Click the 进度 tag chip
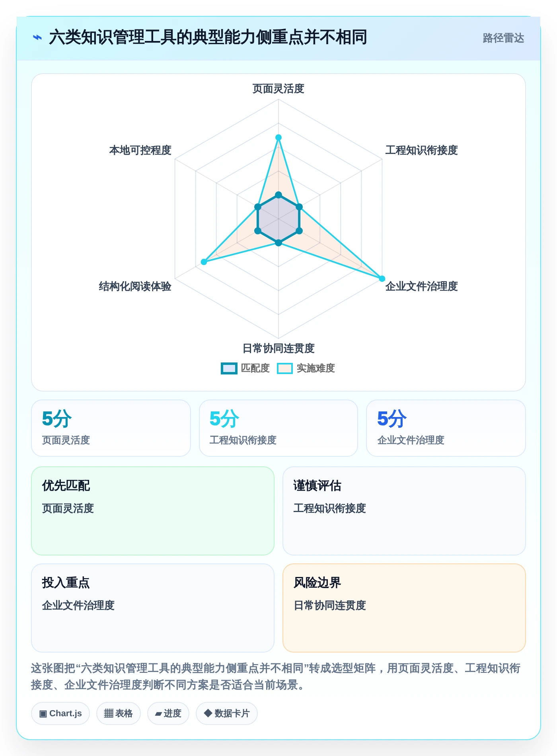This screenshot has width=557, height=756. [x=168, y=713]
